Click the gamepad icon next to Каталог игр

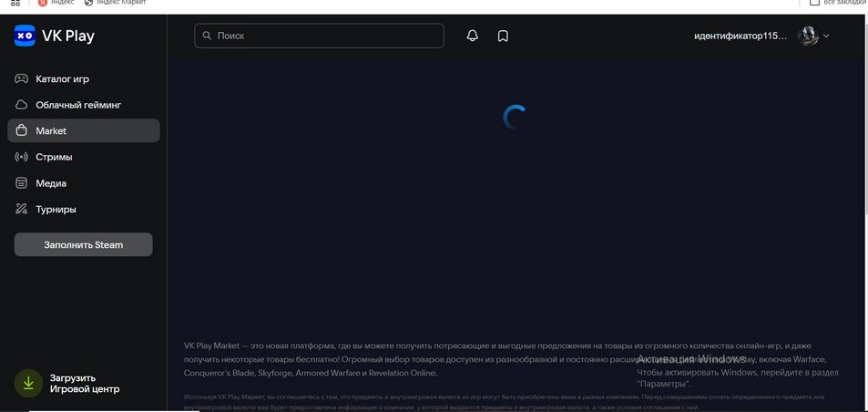pos(21,78)
